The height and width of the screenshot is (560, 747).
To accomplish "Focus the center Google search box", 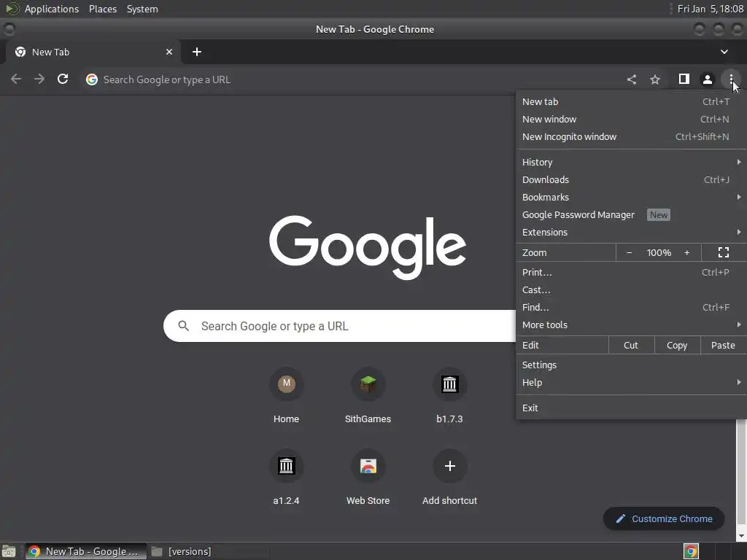I will coord(340,326).
